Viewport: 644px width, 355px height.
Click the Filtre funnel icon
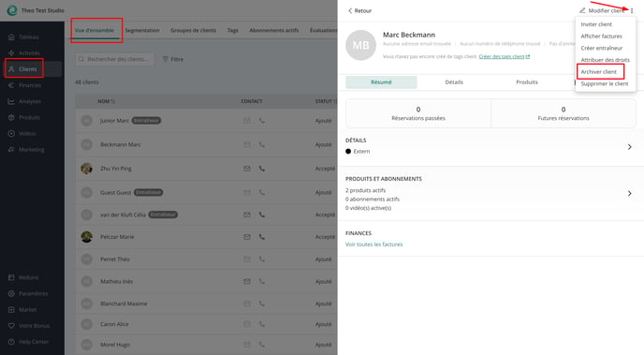[x=166, y=59]
